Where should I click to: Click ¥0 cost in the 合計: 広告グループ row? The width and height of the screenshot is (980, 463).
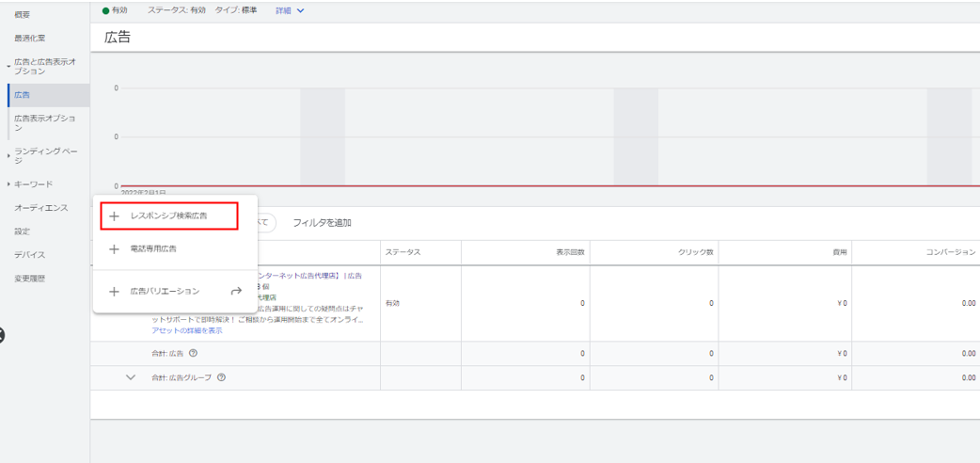coord(842,378)
